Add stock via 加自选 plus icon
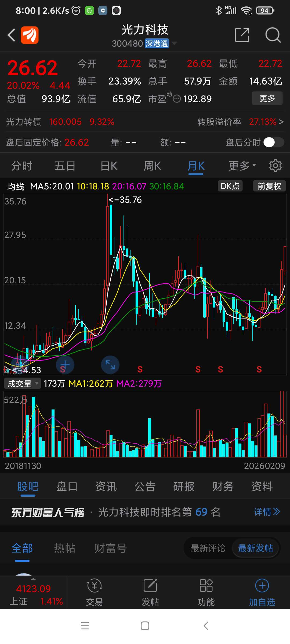The width and height of the screenshot is (290, 644). click(x=262, y=592)
